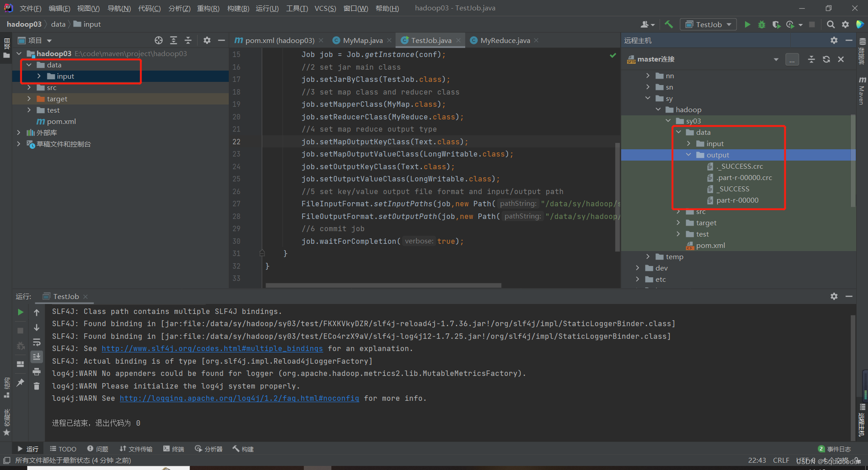Click the data breadcrumb in navigation bar
The image size is (868, 470).
click(58, 24)
